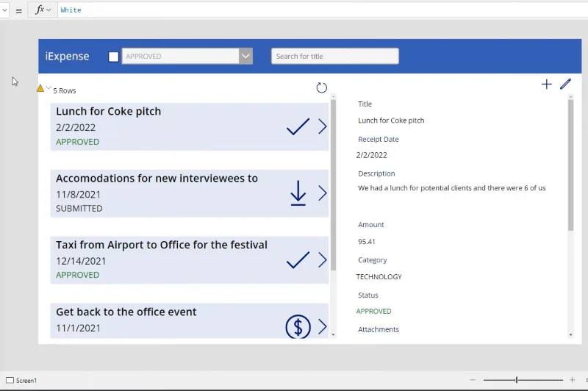The width and height of the screenshot is (588, 391).
Task: Click the Screen1 icon in the status bar
Action: pyautogui.click(x=10, y=380)
